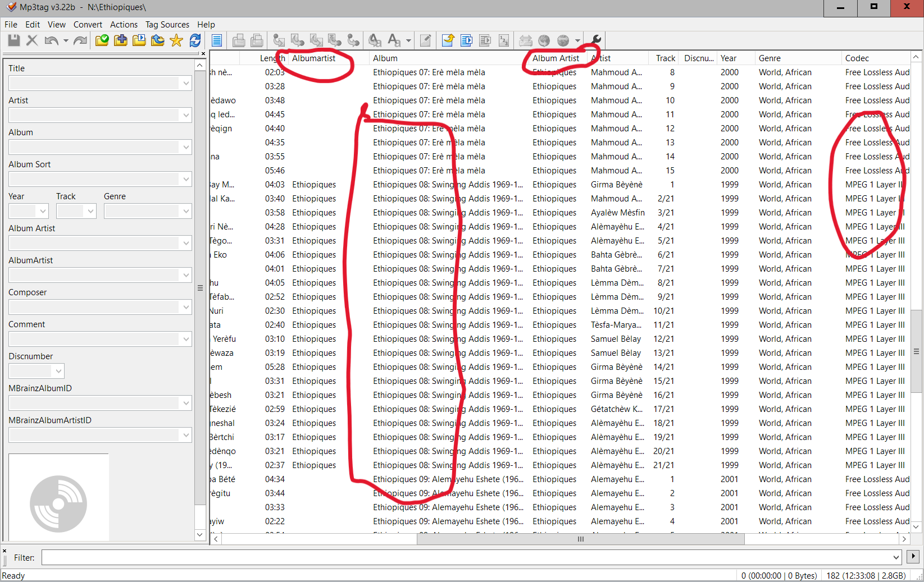
Task: Open the Actions dropdown arrow
Action: pyautogui.click(x=408, y=40)
